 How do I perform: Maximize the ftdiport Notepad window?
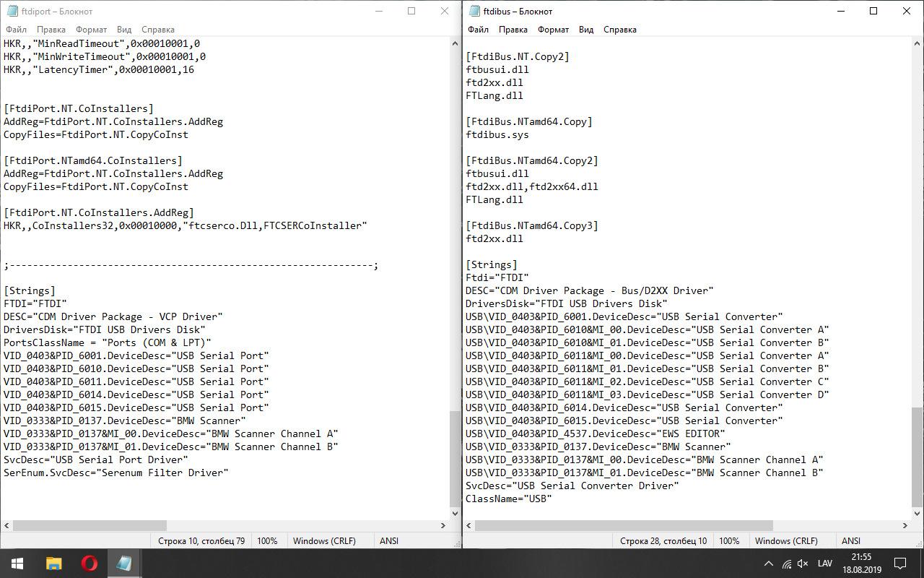[x=412, y=12]
